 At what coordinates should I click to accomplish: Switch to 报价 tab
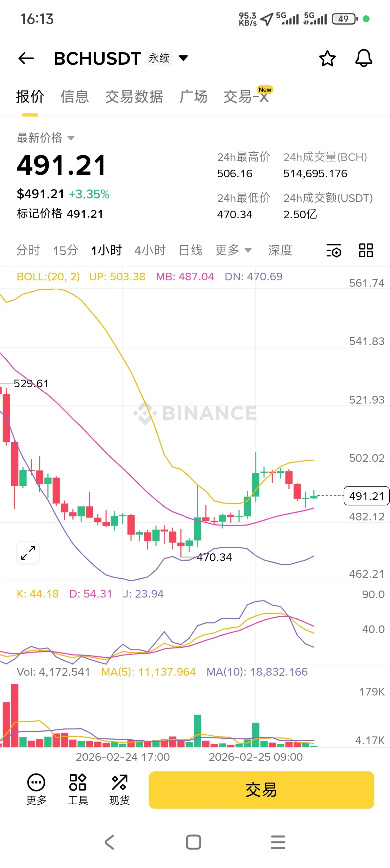click(30, 97)
